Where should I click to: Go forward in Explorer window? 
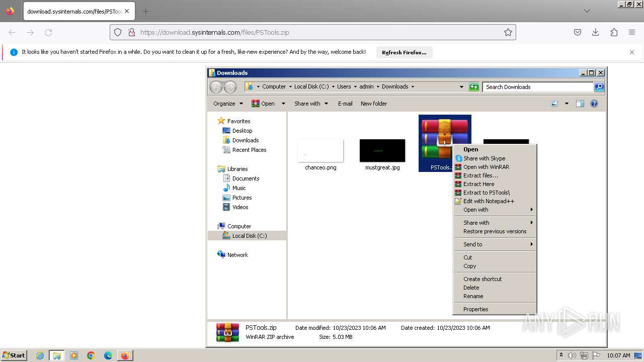point(230,87)
